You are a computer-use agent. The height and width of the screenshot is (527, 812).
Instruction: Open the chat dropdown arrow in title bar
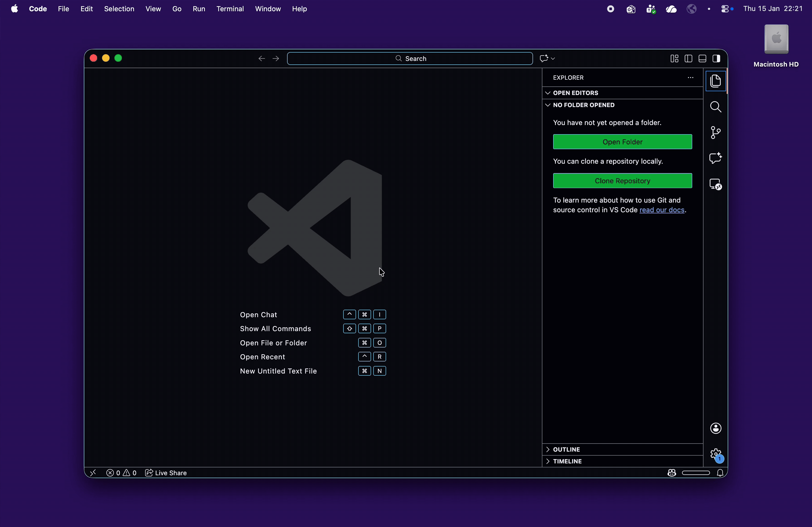point(553,59)
